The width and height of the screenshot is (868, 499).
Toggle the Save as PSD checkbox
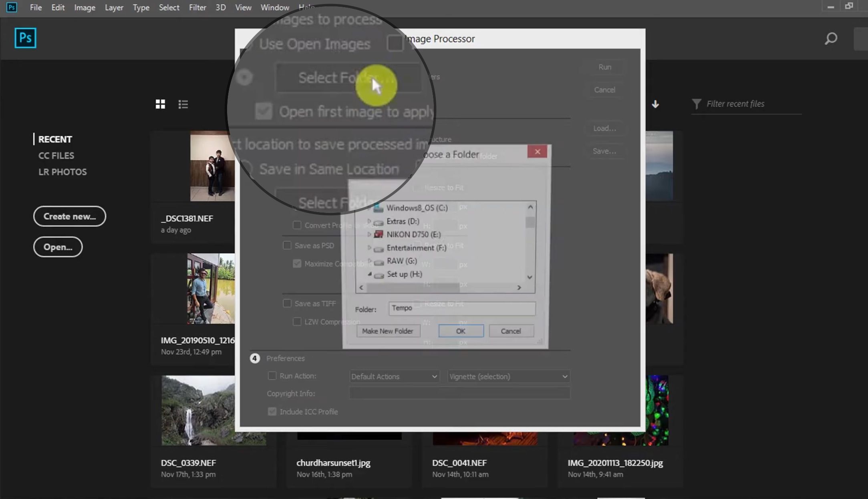pyautogui.click(x=287, y=245)
